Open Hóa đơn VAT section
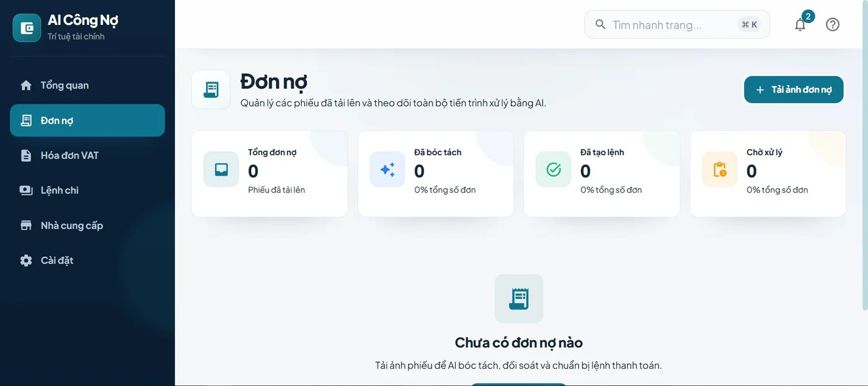This screenshot has height=386, width=868. tap(87, 156)
